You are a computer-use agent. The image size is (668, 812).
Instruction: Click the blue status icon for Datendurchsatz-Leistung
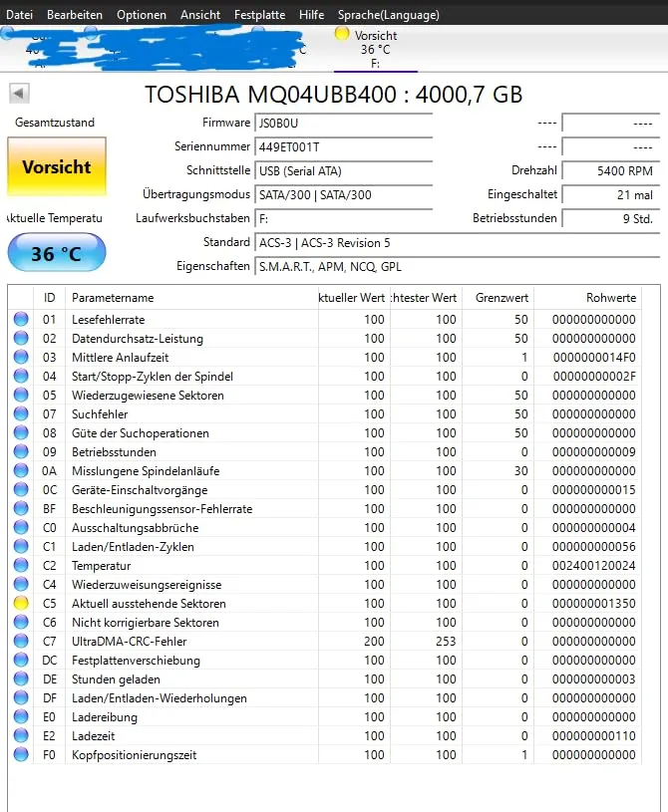coord(21,338)
